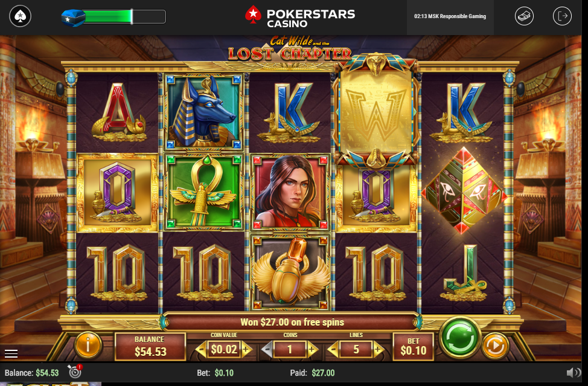This screenshot has height=386, width=588.
Task: Decrease number of lines with minus arrow
Action: point(333,350)
